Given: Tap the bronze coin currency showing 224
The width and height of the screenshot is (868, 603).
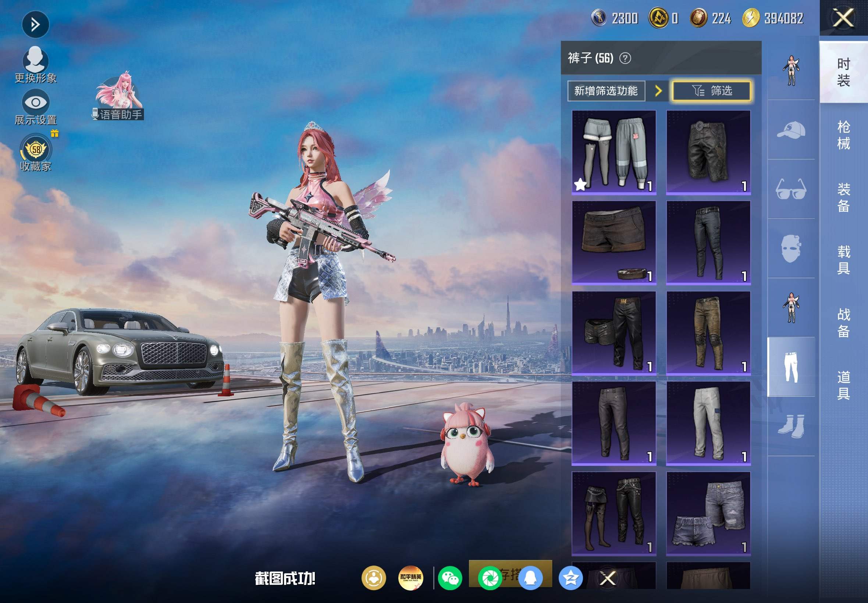Looking at the screenshot, I should (x=699, y=18).
